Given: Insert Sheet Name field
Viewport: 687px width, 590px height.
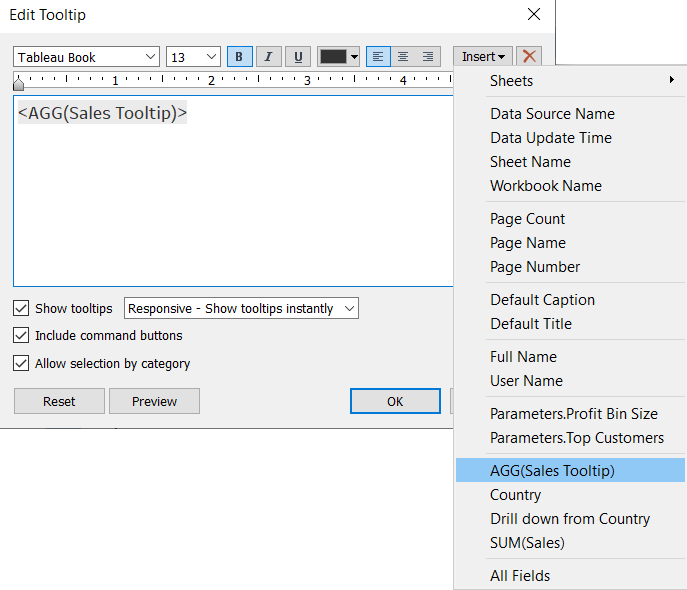Looking at the screenshot, I should coord(570,162).
